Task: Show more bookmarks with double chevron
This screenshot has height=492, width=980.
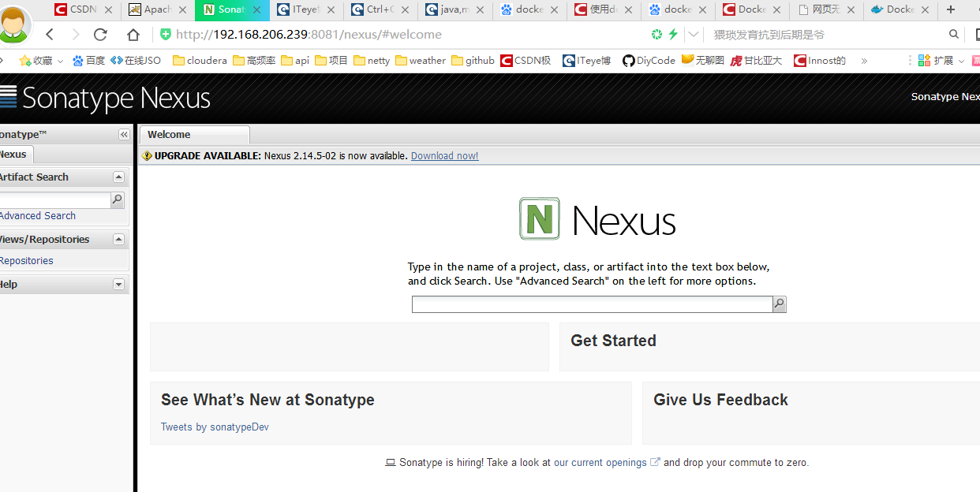Action: (x=864, y=61)
